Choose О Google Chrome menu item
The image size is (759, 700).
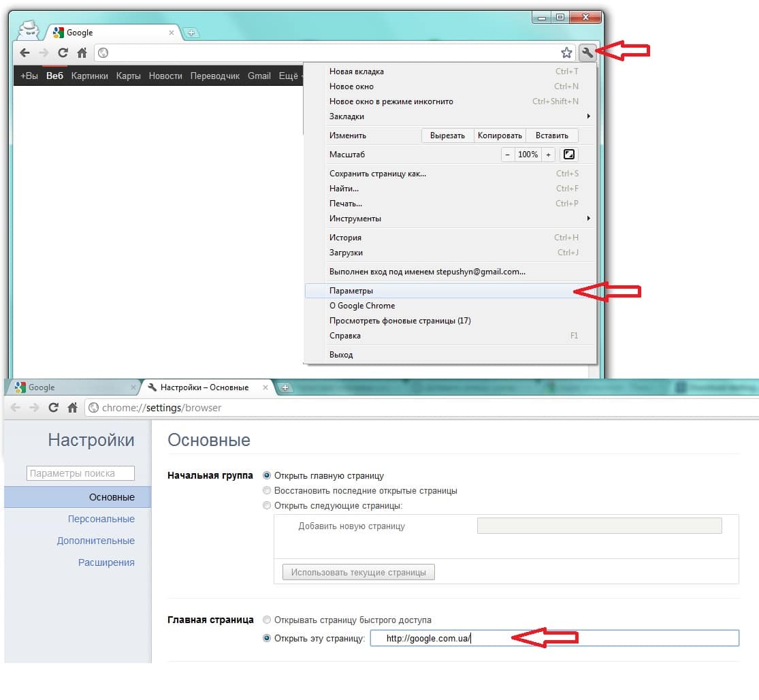[x=450, y=306]
